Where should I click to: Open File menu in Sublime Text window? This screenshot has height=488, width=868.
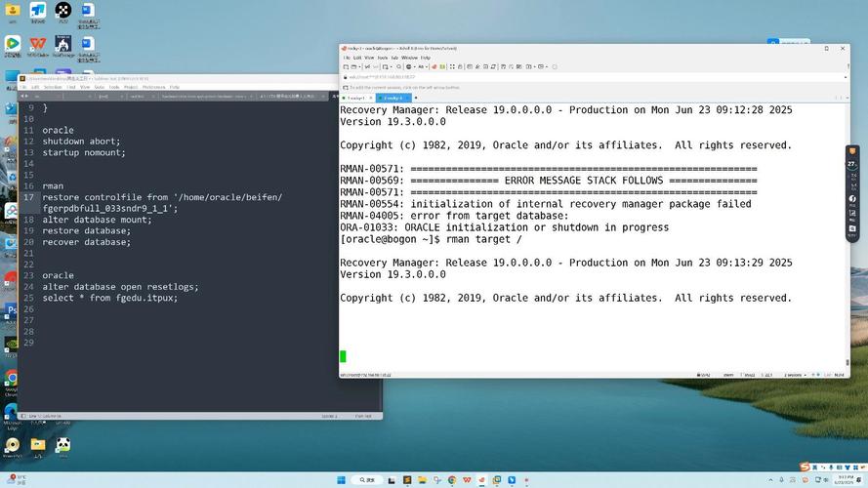click(x=23, y=87)
